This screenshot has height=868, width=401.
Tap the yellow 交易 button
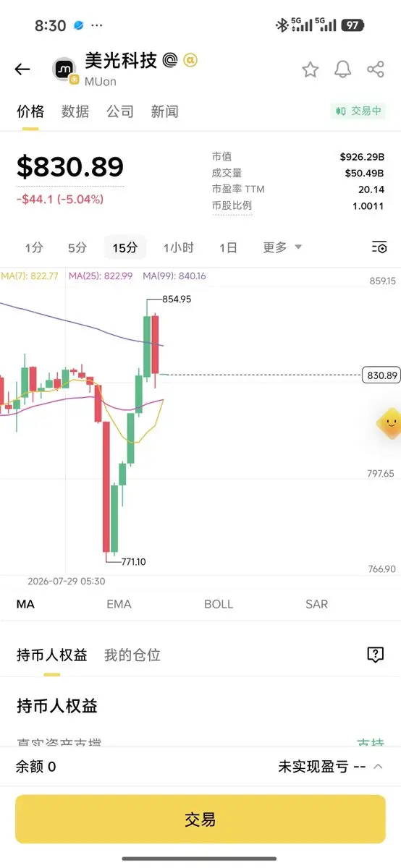[x=200, y=820]
